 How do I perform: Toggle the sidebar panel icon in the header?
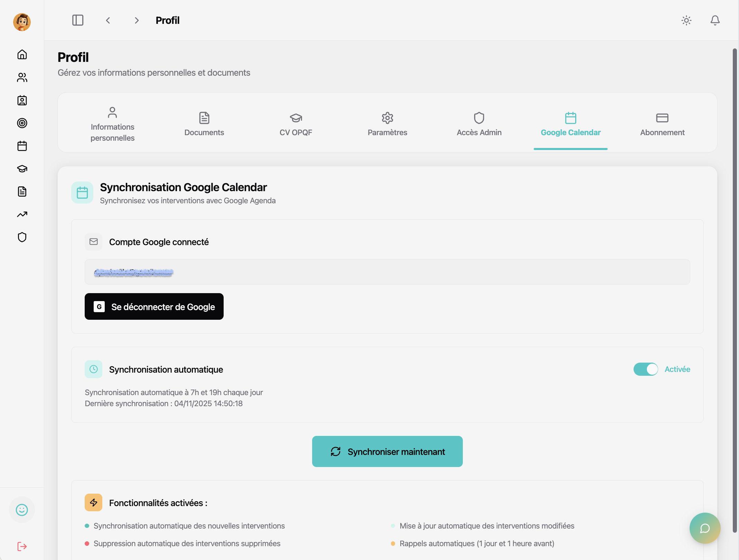tap(77, 20)
